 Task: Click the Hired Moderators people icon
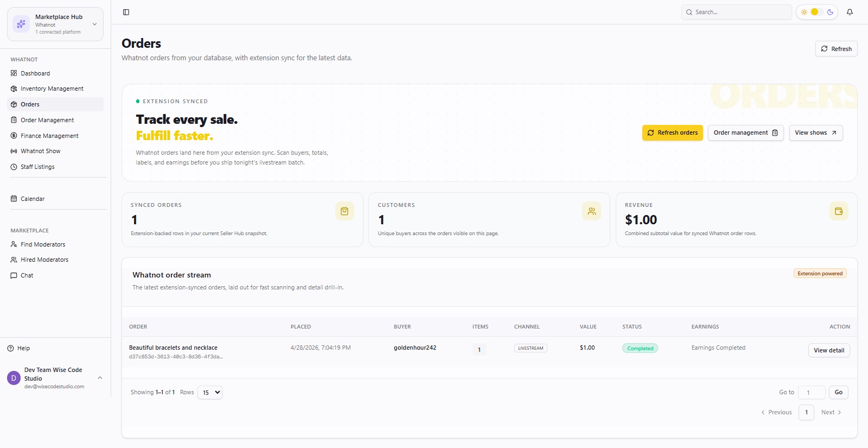(x=14, y=260)
